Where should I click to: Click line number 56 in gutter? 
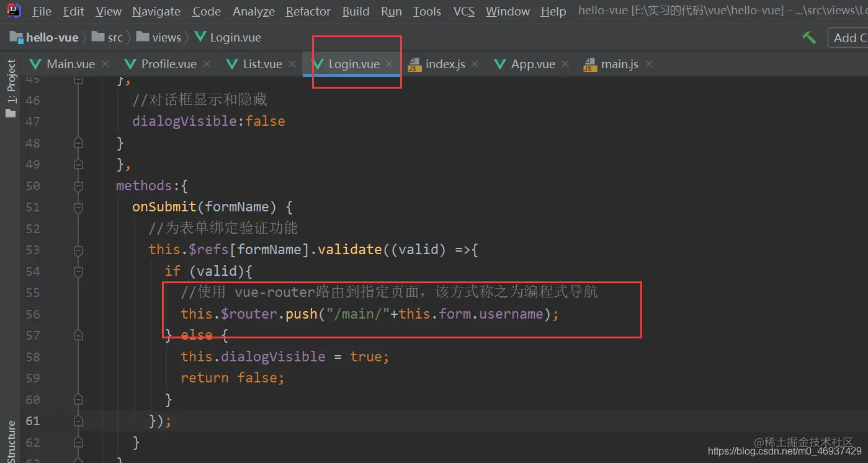click(x=33, y=314)
